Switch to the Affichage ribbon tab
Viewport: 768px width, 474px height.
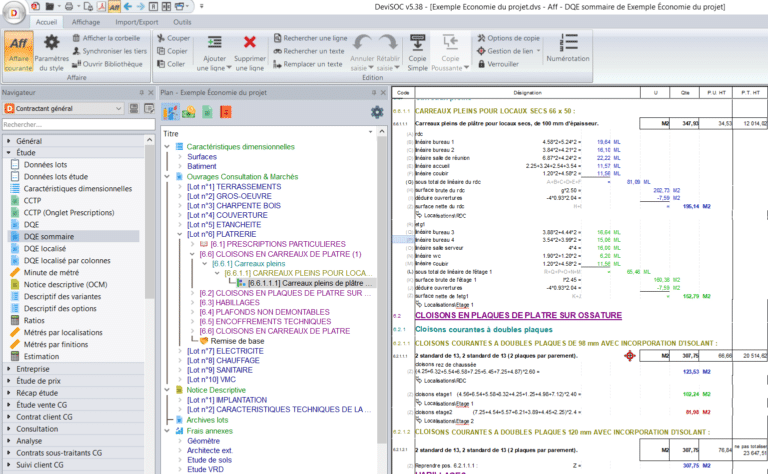[86, 21]
